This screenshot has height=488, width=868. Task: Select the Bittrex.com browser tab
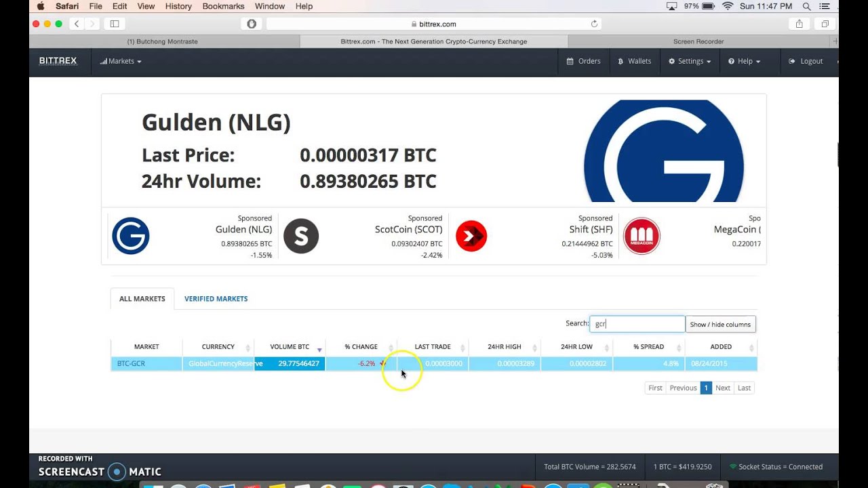pyautogui.click(x=433, y=41)
